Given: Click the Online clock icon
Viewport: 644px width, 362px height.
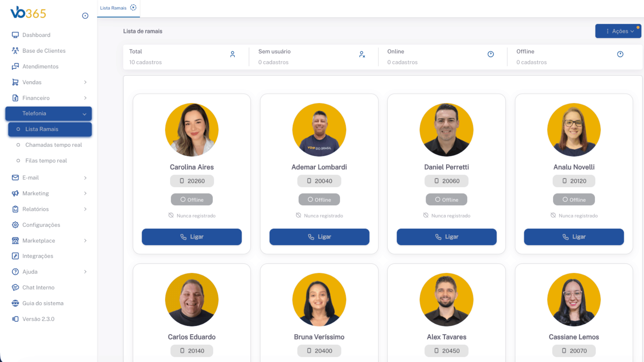Looking at the screenshot, I should click(x=491, y=54).
